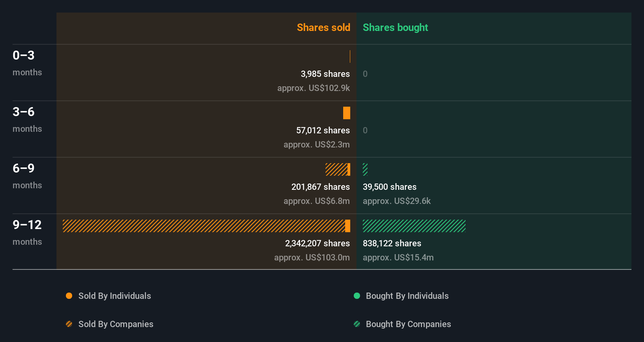Click the solid orange tip of 6–9 months bar
Viewport: 644px width, 342px height.
pos(349,169)
